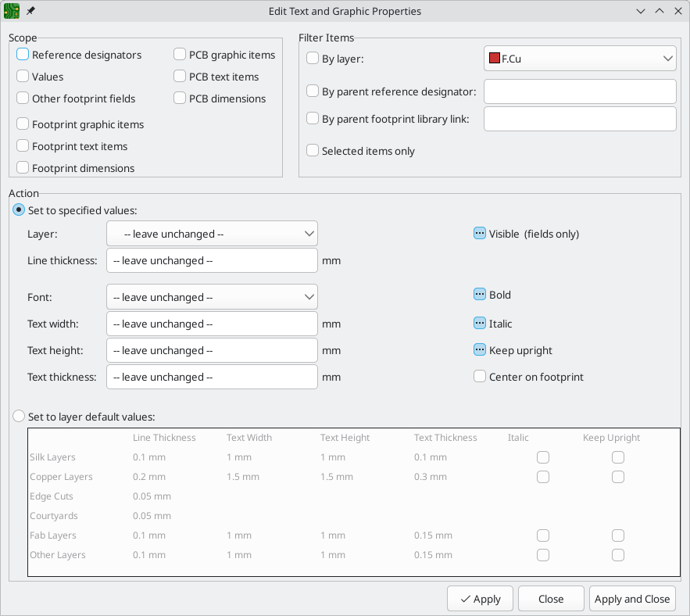Screen dimensions: 690x616
Task: Select the Set to specified values option
Action: tap(17, 210)
